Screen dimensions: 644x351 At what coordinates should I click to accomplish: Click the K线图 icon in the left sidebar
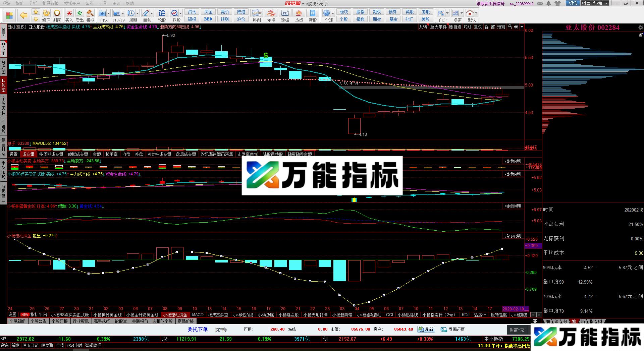(x=4, y=84)
